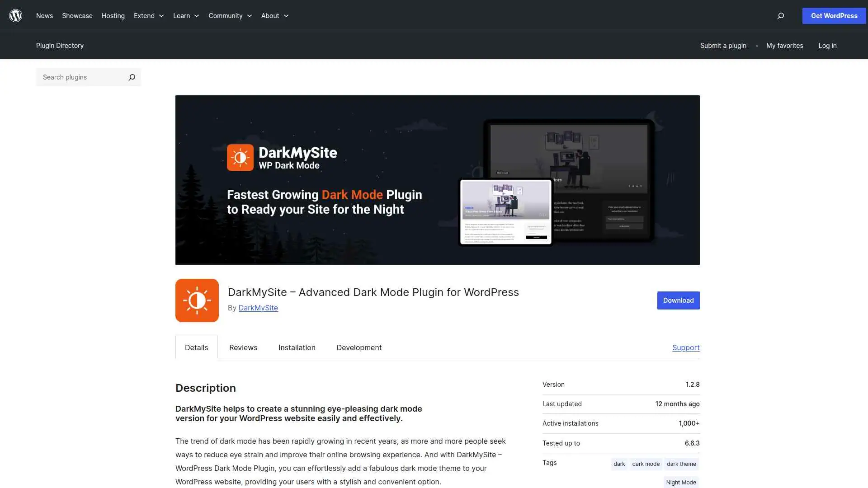Click the Download button

[x=678, y=300]
